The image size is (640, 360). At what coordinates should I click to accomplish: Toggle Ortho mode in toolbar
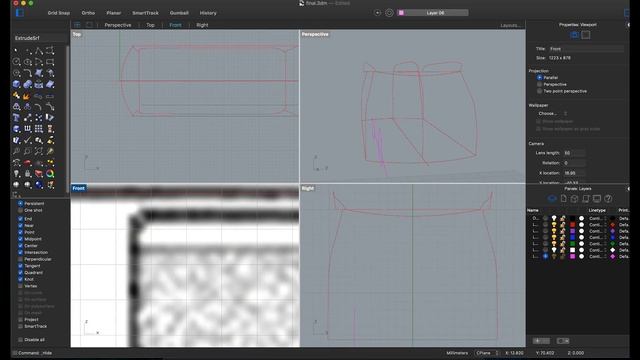88,13
